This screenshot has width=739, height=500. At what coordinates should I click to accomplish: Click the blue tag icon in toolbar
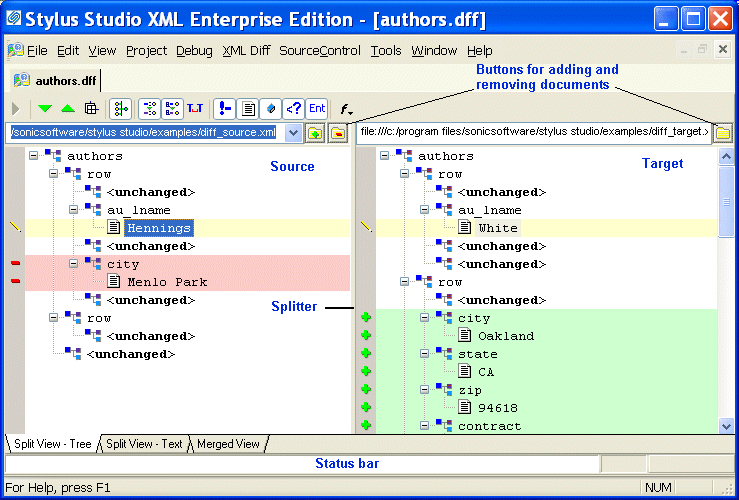(x=271, y=109)
